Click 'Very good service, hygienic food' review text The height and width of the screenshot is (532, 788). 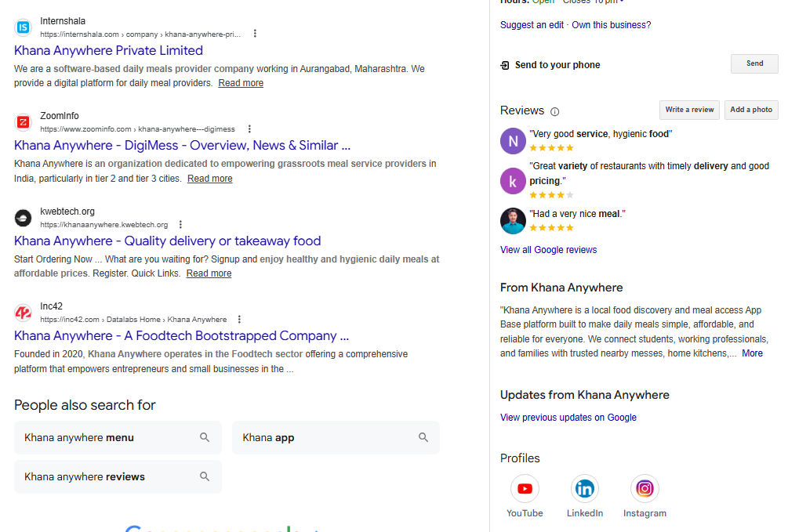click(x=601, y=134)
